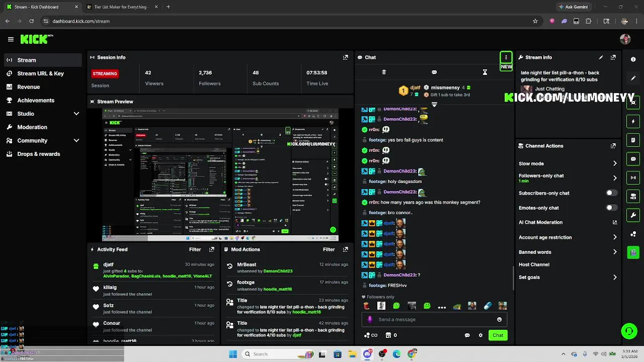644x362 pixels.
Task: Collapse the gift leaderboard with arrow
Action: tap(434, 105)
